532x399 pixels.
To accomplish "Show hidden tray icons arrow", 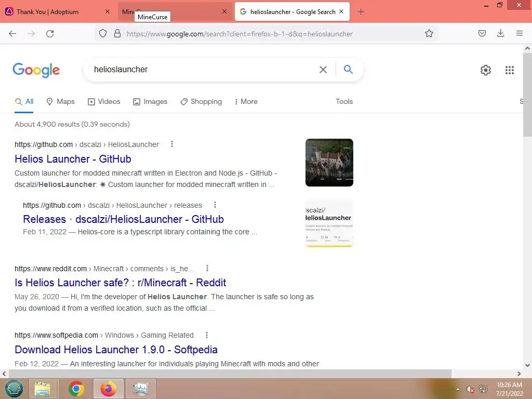I will [458, 389].
